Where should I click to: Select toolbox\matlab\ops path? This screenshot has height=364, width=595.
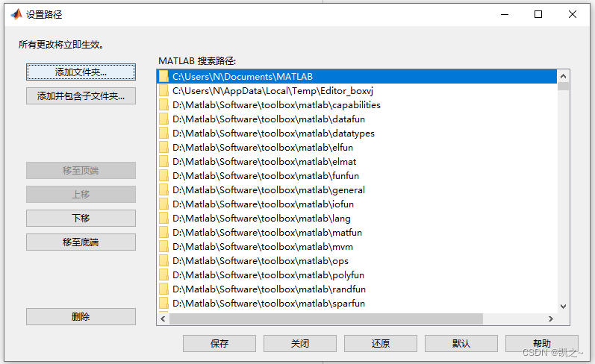coord(357,261)
